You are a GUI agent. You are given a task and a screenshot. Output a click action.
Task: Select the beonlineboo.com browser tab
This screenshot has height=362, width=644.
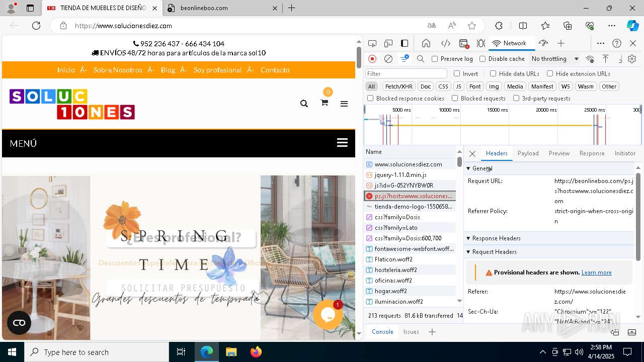(x=222, y=8)
